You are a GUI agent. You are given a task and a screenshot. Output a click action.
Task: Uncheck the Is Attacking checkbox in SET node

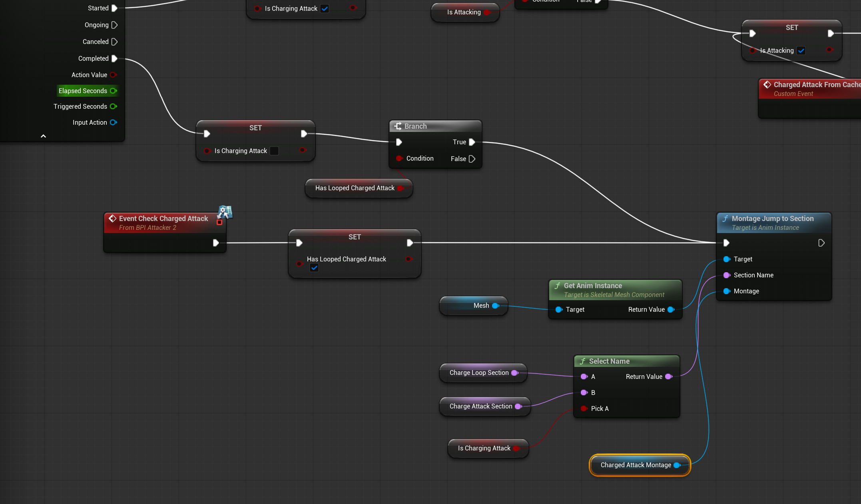(x=801, y=51)
